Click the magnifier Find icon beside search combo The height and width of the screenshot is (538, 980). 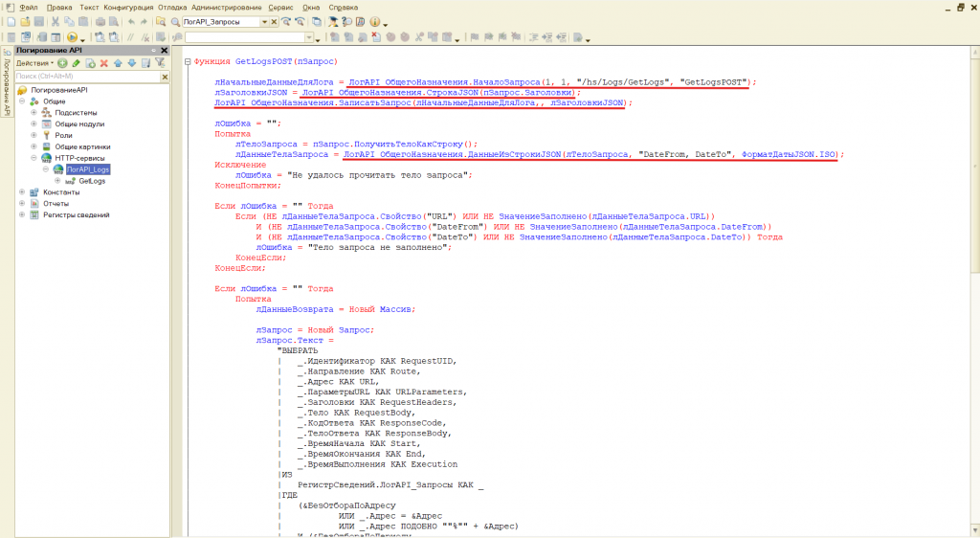tap(176, 22)
